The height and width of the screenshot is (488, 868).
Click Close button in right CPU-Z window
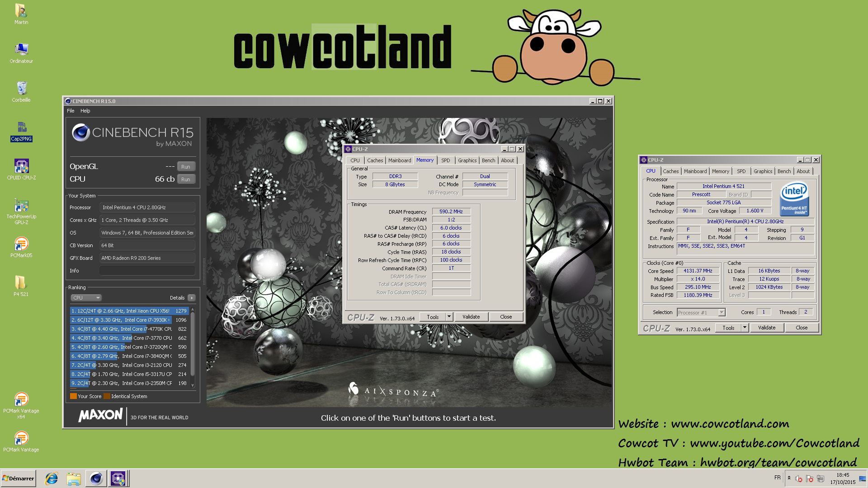point(802,328)
